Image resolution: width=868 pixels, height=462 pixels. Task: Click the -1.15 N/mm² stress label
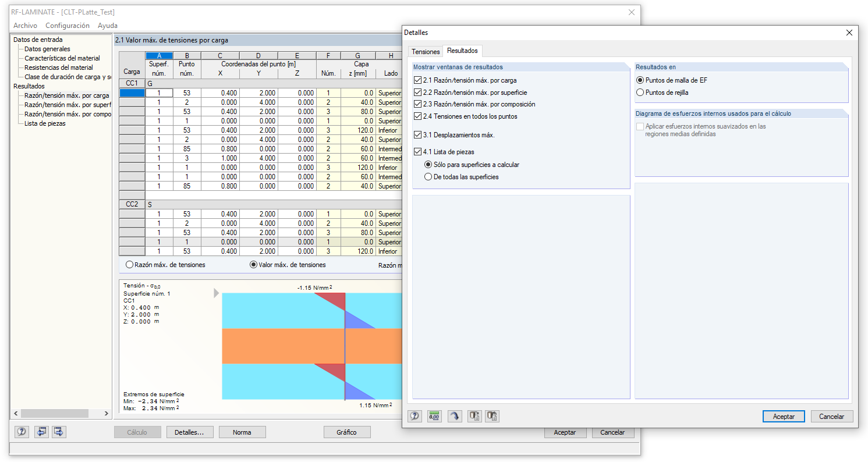pyautogui.click(x=314, y=287)
